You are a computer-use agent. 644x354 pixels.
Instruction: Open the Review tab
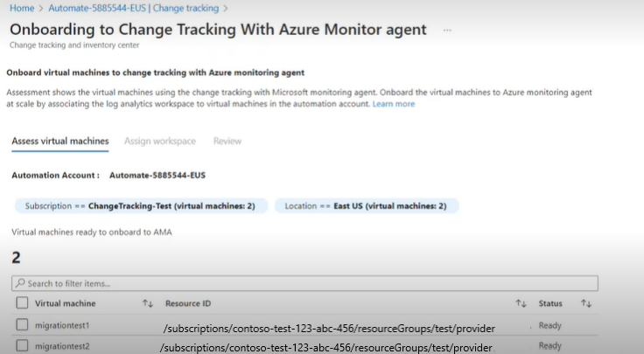(x=227, y=141)
